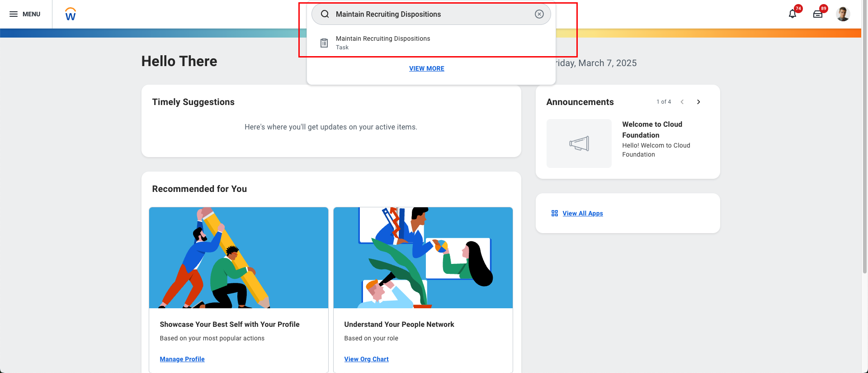Image resolution: width=868 pixels, height=373 pixels.
Task: Open the inbox tray icon
Action: tap(818, 14)
